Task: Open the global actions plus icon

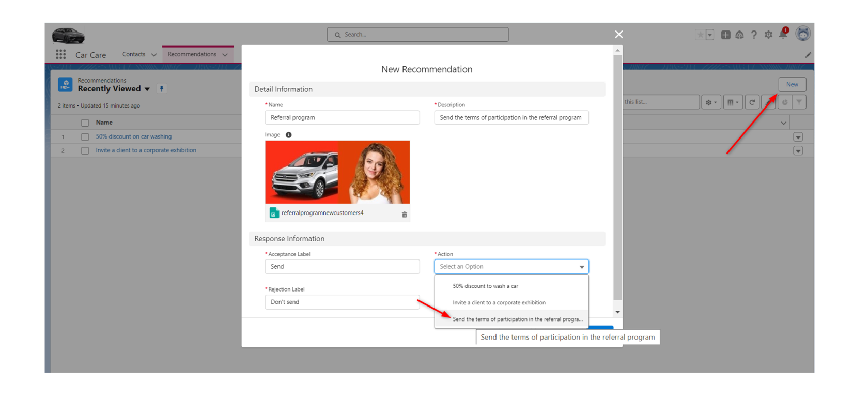Action: click(x=725, y=35)
